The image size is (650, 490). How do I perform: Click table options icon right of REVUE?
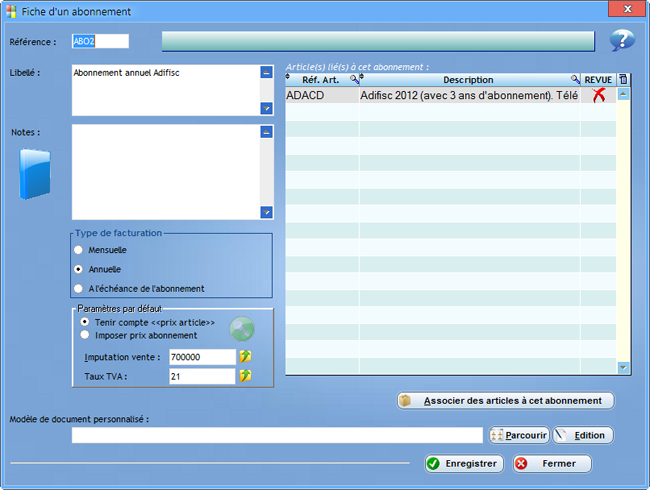(624, 79)
